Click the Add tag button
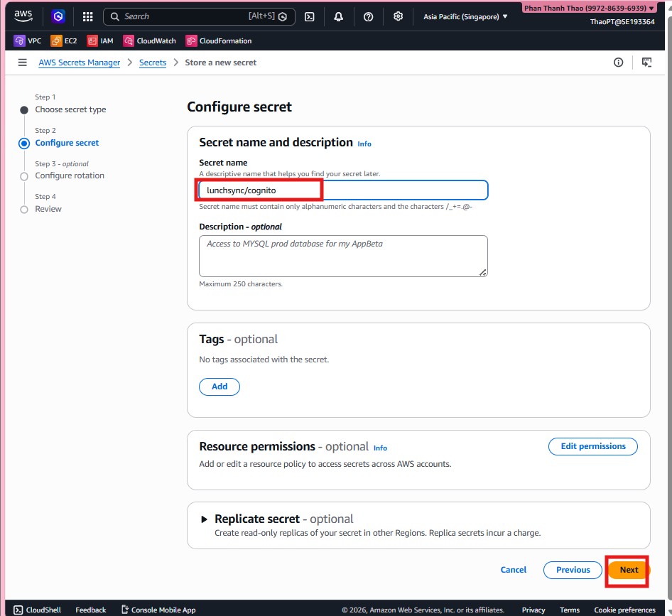This screenshot has width=672, height=616. (x=220, y=387)
